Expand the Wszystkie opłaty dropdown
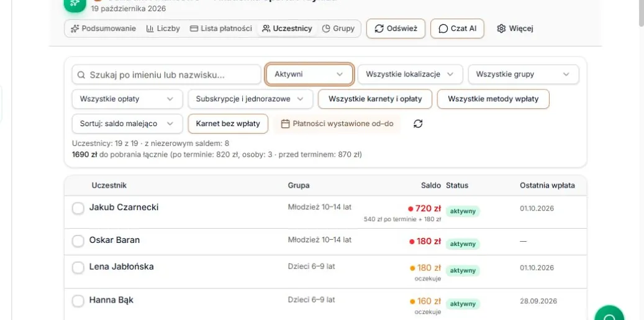Viewport: 644px width, 320px height. tap(127, 99)
